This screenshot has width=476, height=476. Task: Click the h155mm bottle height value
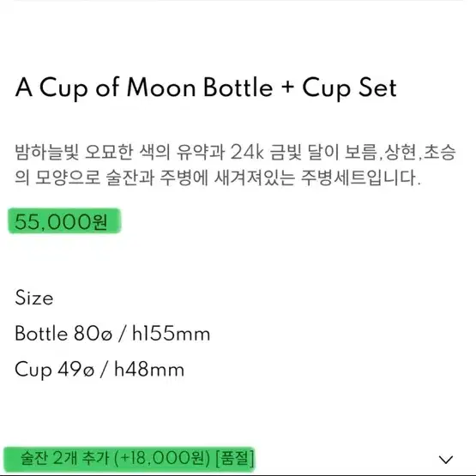pyautogui.click(x=171, y=334)
